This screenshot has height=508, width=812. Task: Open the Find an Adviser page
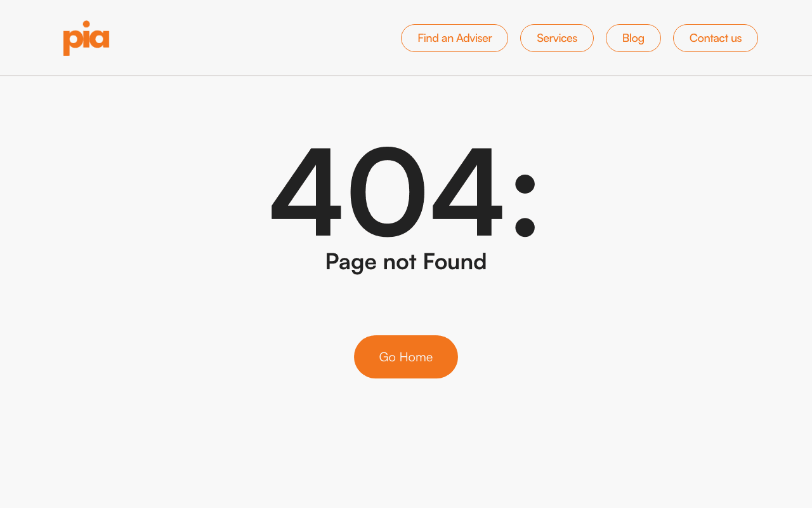click(x=454, y=38)
